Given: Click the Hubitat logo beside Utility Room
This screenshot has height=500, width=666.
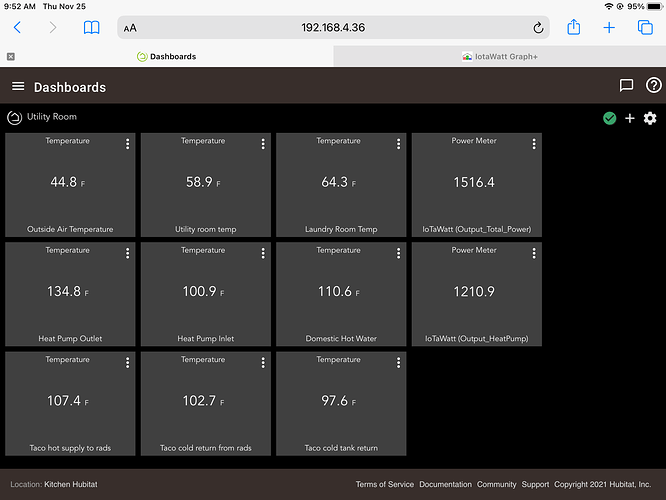Looking at the screenshot, I should (x=14, y=117).
